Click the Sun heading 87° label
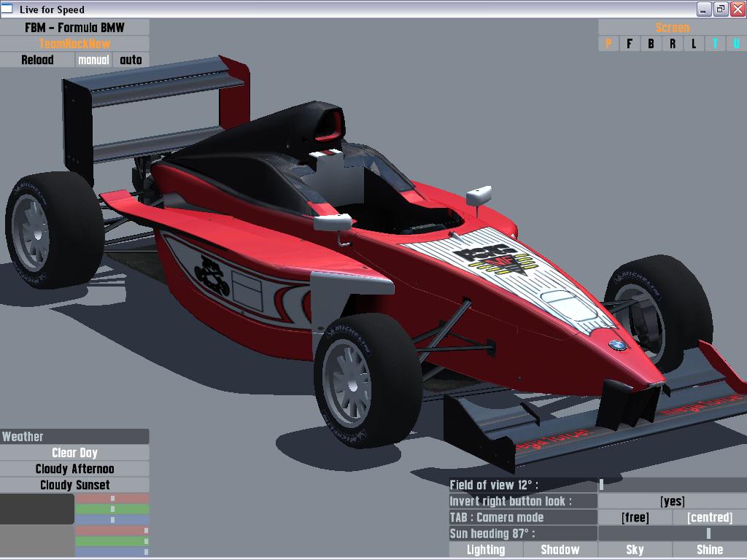The image size is (747, 560). 523,534
